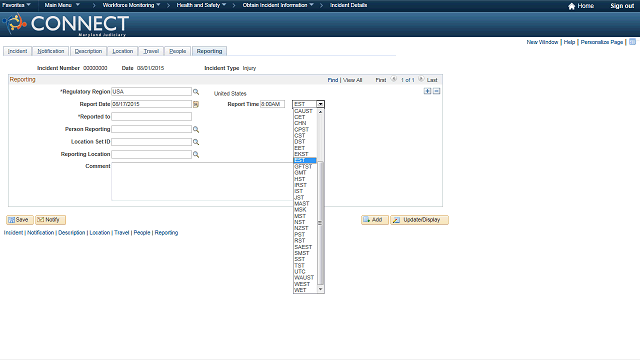Screen dimensions: 640x360
Task: Select UTC in time zone list
Action: click(305, 271)
